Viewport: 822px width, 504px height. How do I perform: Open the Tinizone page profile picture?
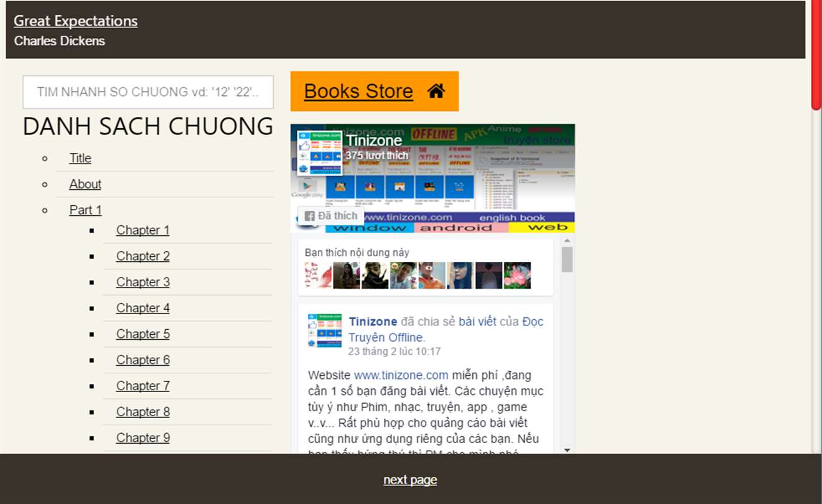pos(320,153)
